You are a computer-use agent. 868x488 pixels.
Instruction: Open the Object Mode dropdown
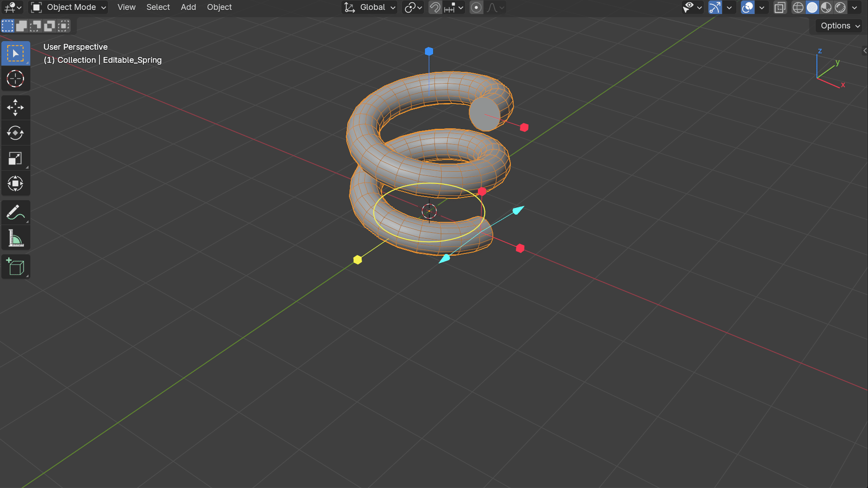point(69,7)
